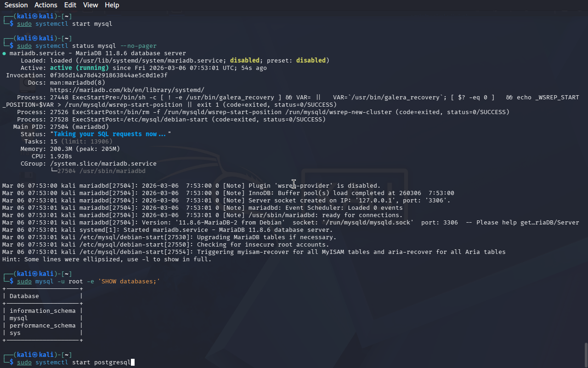Place cursor at end of postgresql command
588x368 pixels.
click(x=132, y=362)
